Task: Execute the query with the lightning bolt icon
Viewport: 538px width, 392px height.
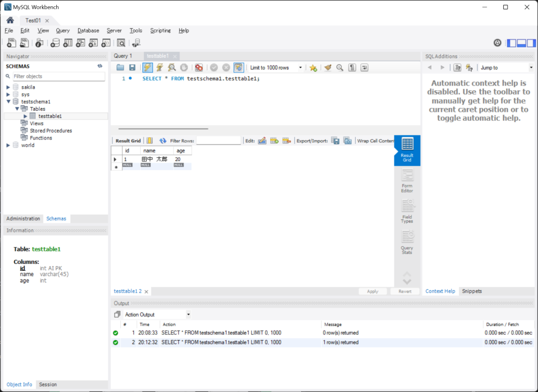Action: [x=148, y=68]
